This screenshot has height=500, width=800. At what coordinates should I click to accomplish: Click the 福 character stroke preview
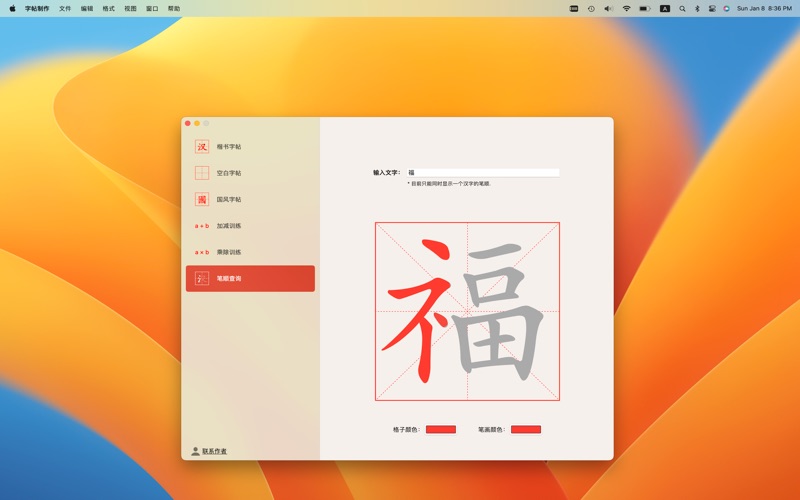click(x=467, y=311)
